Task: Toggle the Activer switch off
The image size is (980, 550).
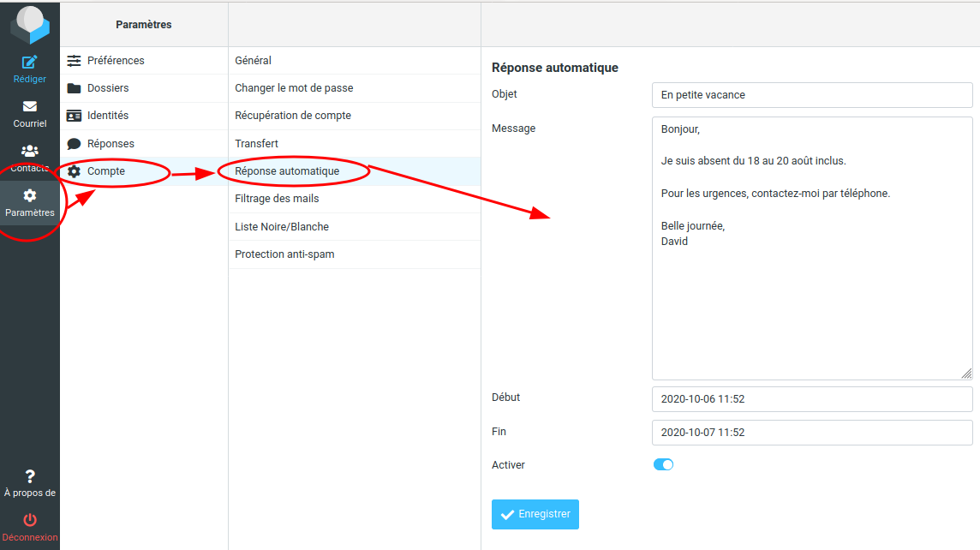Action: 664,464
